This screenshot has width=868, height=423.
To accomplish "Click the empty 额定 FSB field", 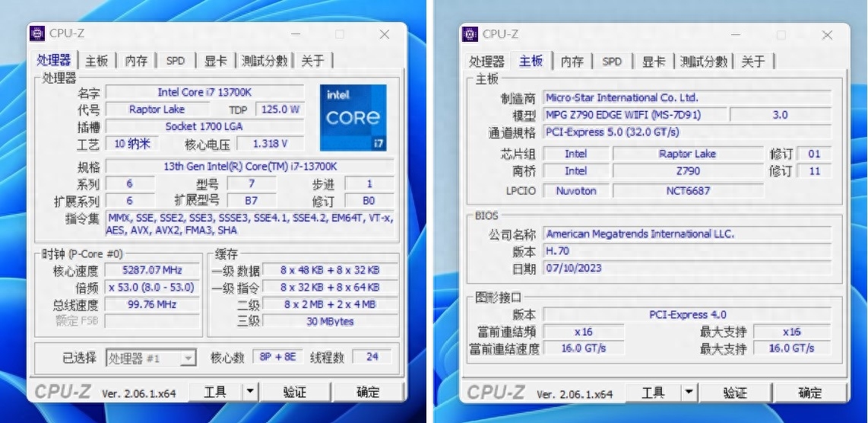I will point(152,321).
